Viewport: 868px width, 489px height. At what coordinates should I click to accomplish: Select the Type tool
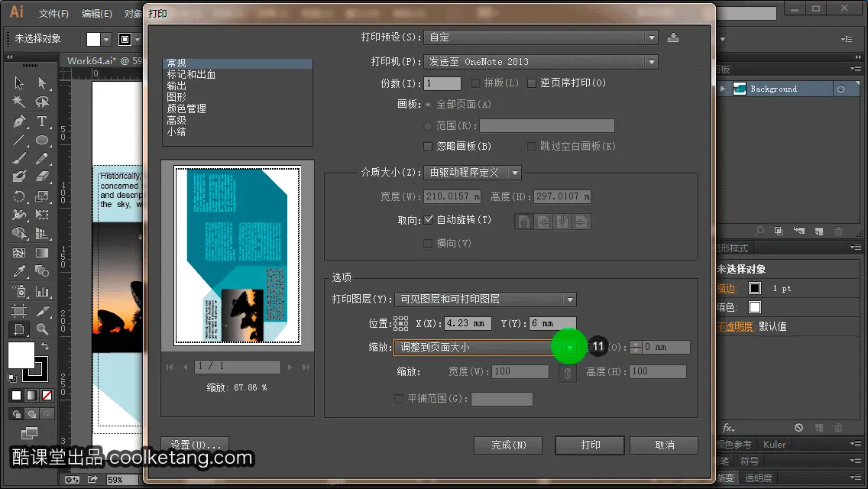(42, 121)
